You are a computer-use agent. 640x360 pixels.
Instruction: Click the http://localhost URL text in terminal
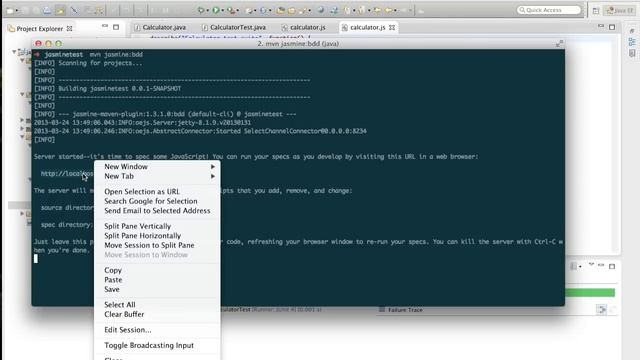click(67, 173)
